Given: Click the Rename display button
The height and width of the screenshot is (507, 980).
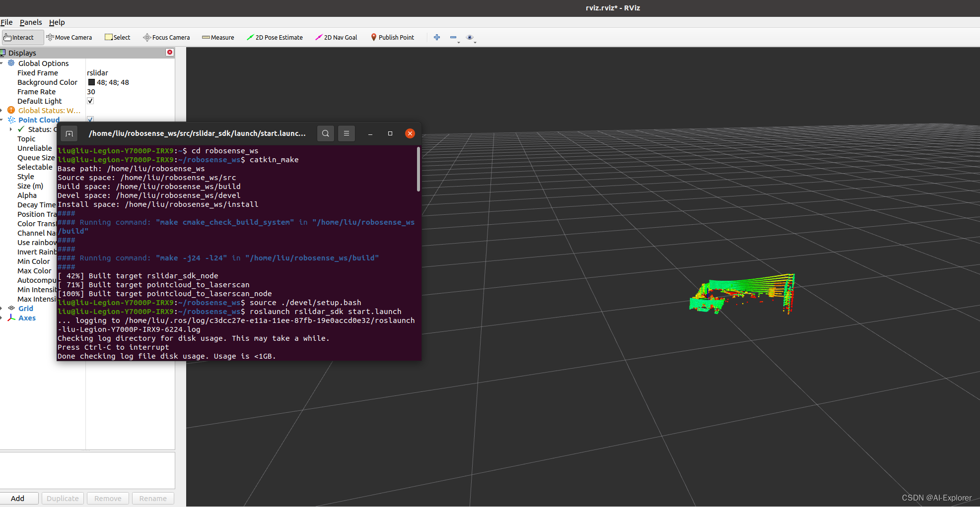Looking at the screenshot, I should (x=153, y=498).
